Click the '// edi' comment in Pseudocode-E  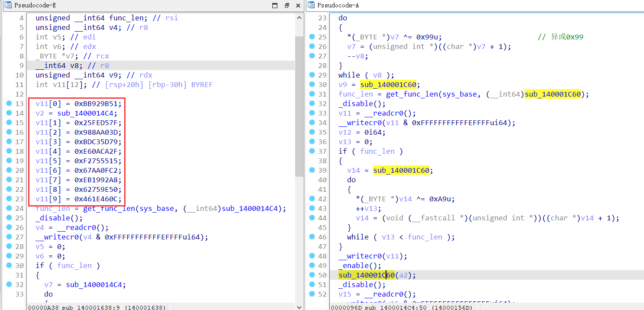83,37
